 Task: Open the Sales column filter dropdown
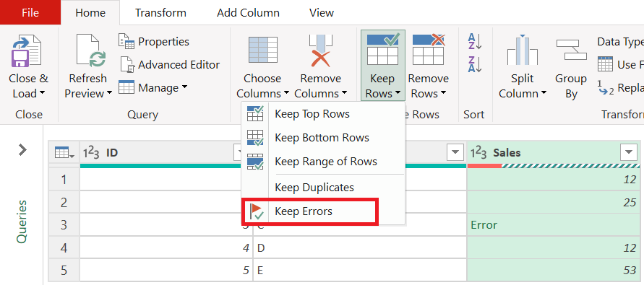pyautogui.click(x=628, y=153)
